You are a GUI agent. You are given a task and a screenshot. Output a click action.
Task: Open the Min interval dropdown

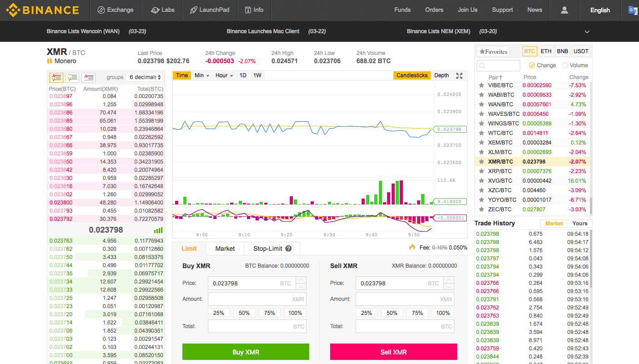pyautogui.click(x=201, y=75)
